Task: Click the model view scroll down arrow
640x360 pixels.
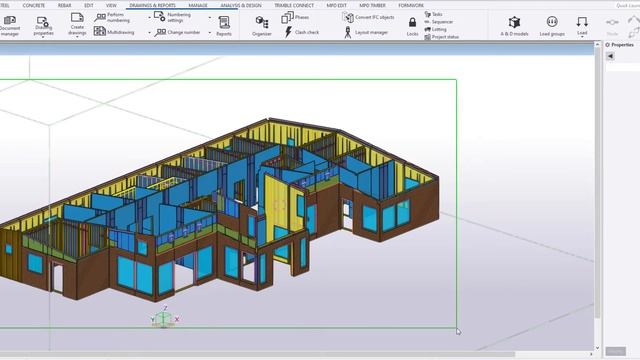Action: tap(598, 348)
